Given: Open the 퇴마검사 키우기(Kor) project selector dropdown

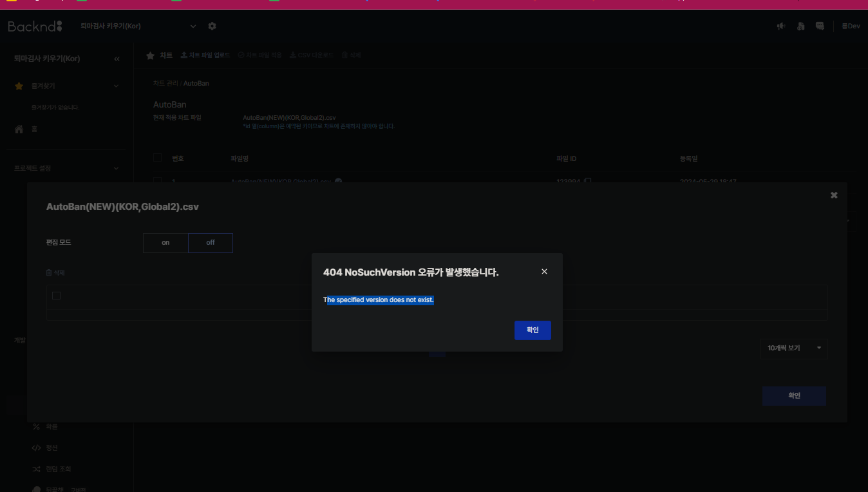Looking at the screenshot, I should (x=138, y=26).
